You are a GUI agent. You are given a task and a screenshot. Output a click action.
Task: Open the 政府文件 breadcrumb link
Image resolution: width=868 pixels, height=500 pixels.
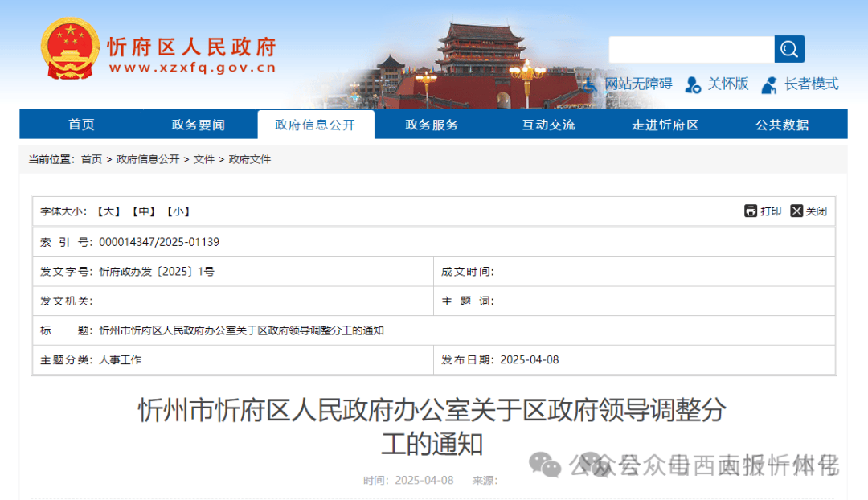pyautogui.click(x=251, y=159)
